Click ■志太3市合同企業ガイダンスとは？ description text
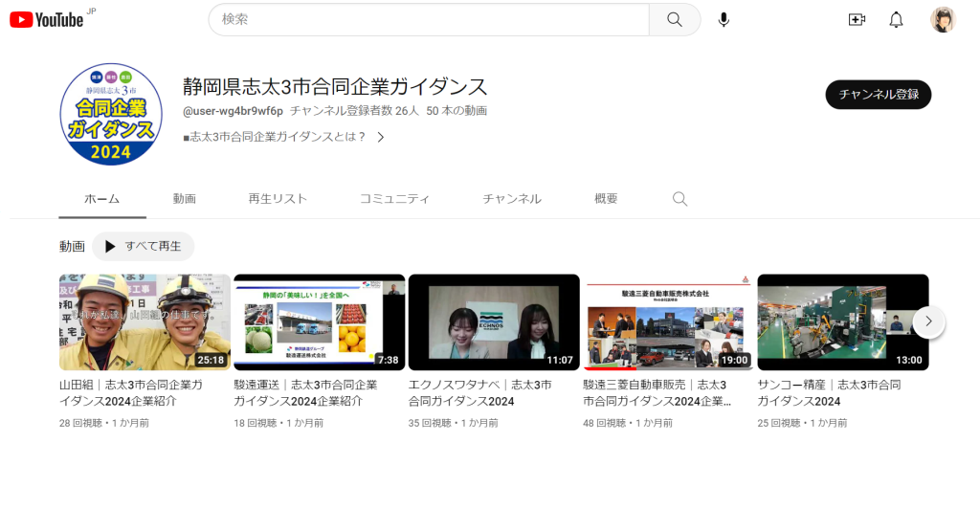 [274, 137]
